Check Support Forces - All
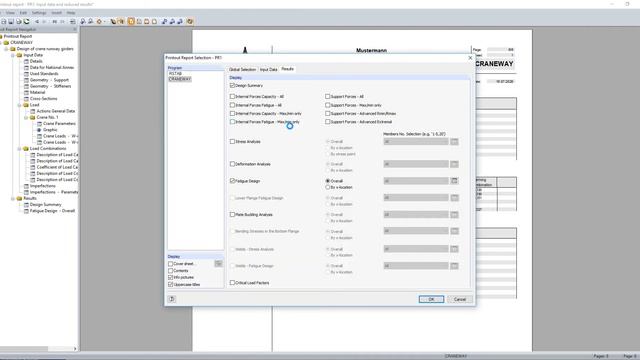The image size is (640, 360). click(x=327, y=97)
